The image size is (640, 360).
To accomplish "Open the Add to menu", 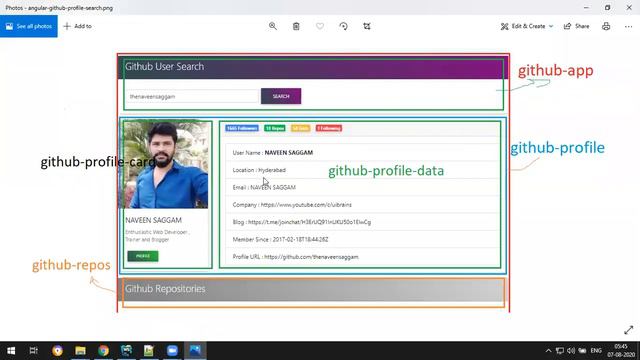I will pos(78,26).
